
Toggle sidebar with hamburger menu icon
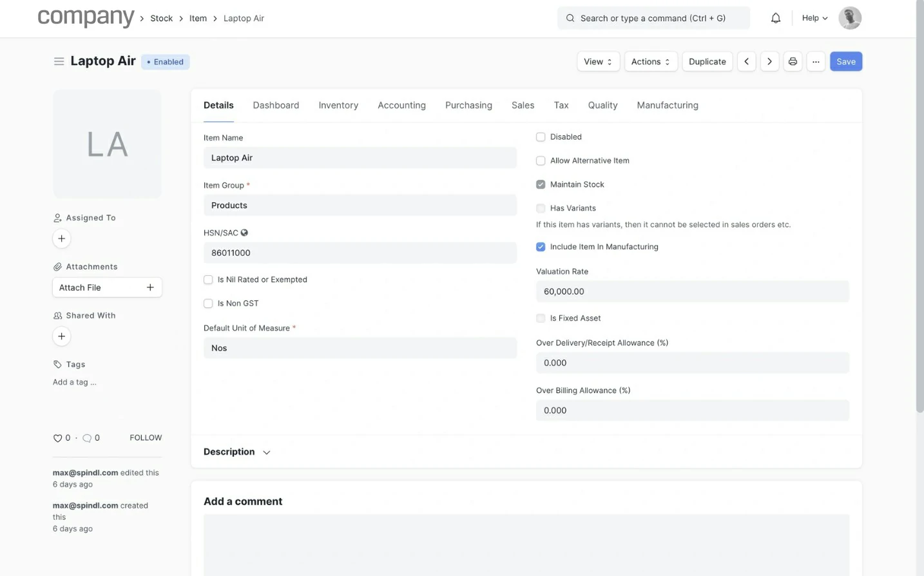tap(59, 61)
